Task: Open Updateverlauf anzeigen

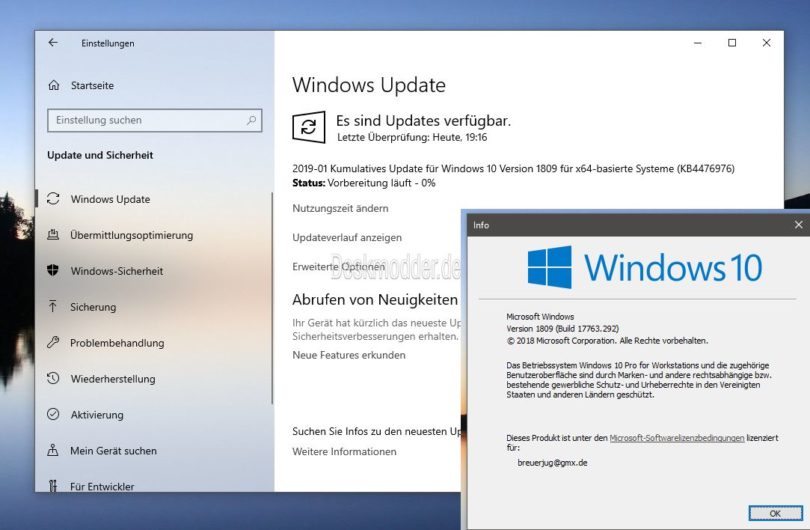Action: [x=347, y=238]
